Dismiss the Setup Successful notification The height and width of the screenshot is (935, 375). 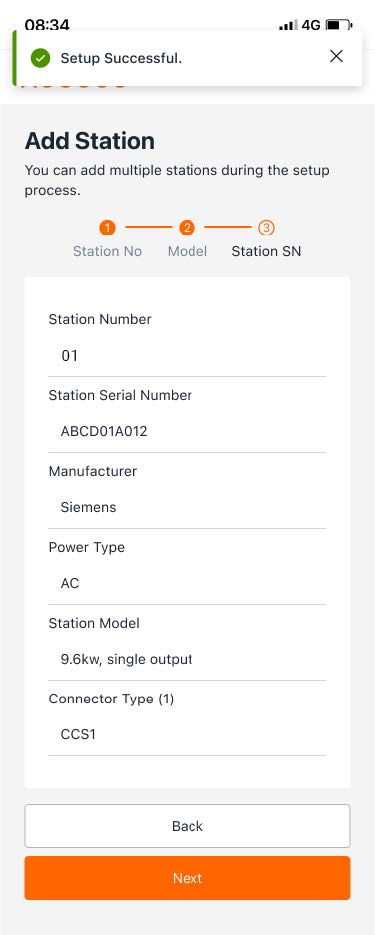click(x=336, y=56)
